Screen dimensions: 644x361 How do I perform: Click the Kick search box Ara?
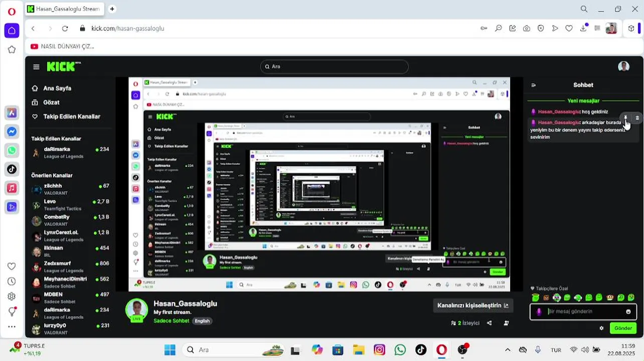(x=334, y=66)
